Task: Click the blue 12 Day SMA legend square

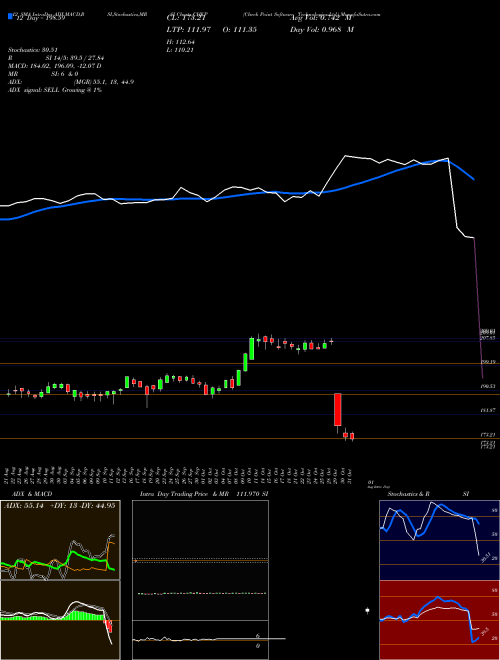Action: [10, 16]
